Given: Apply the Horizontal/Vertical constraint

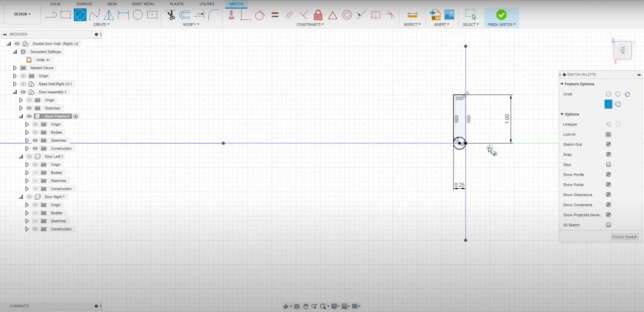Looking at the screenshot, I should pos(231,15).
